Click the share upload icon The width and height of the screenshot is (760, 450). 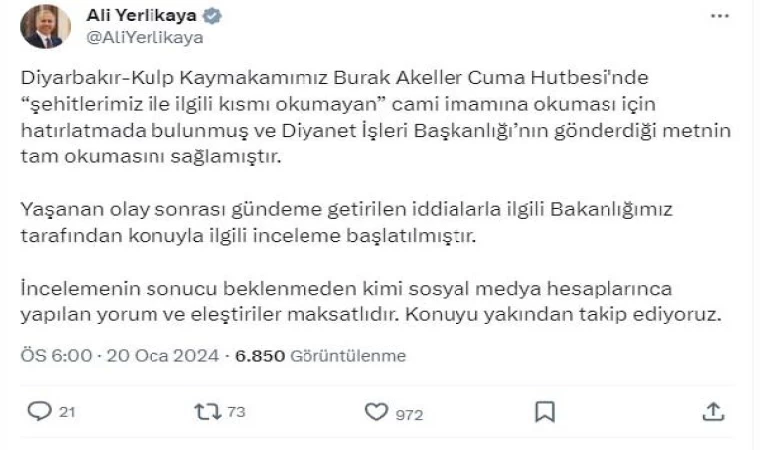click(712, 412)
